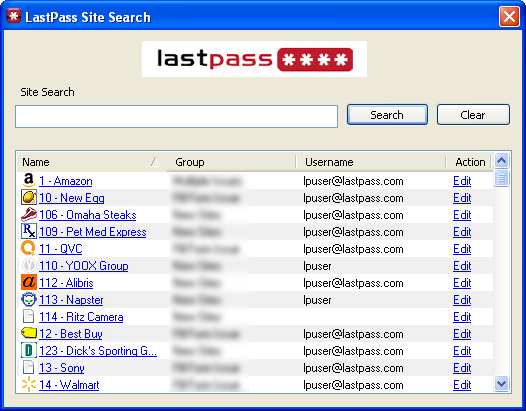Click the lastpass logo banner
The image size is (526, 411).
[254, 59]
